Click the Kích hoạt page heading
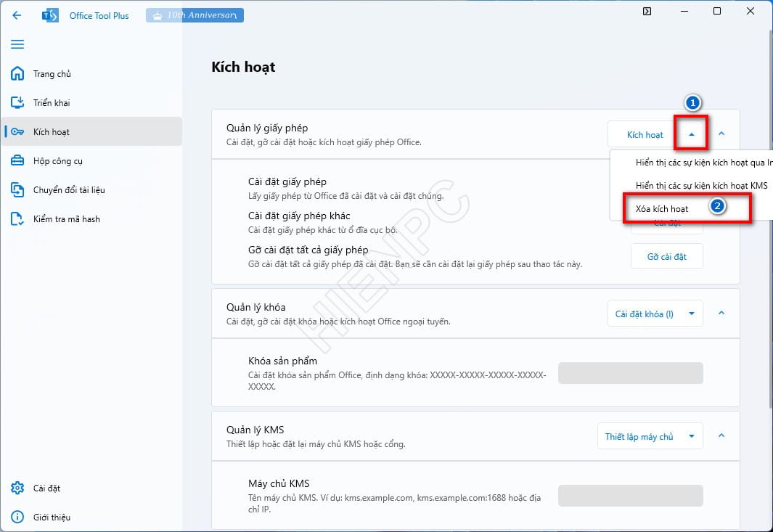 pos(243,67)
